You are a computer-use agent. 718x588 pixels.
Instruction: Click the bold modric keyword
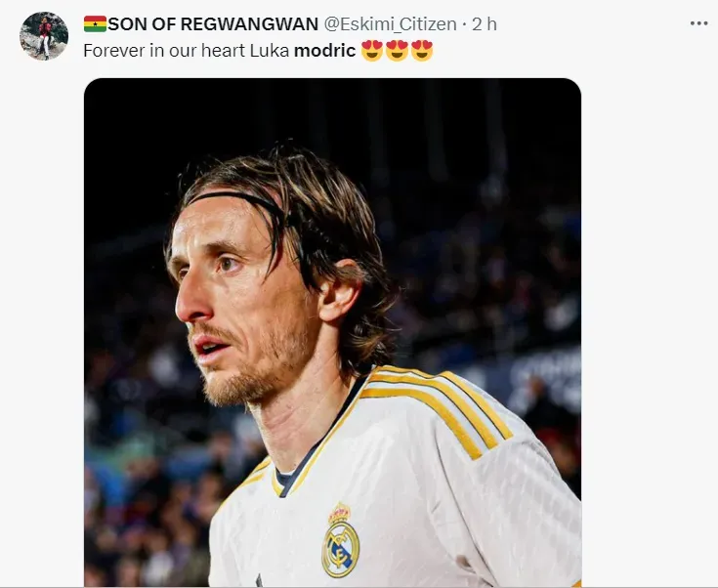point(324,51)
